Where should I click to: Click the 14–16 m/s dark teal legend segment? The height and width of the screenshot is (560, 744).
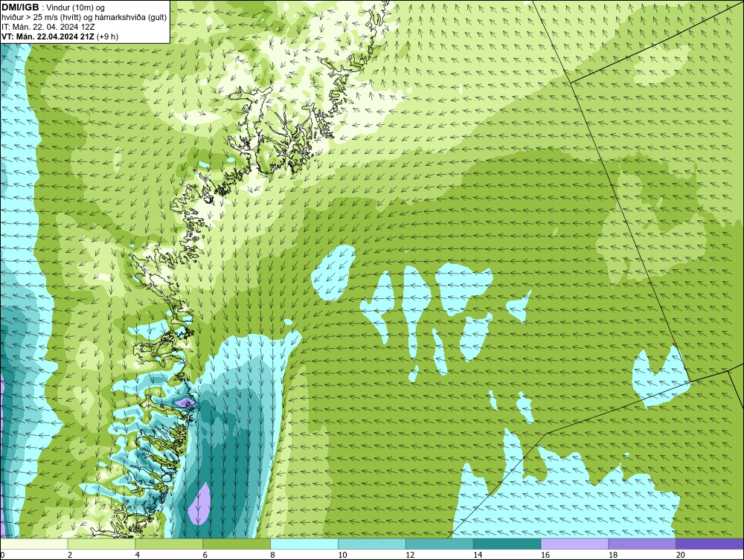(x=507, y=544)
